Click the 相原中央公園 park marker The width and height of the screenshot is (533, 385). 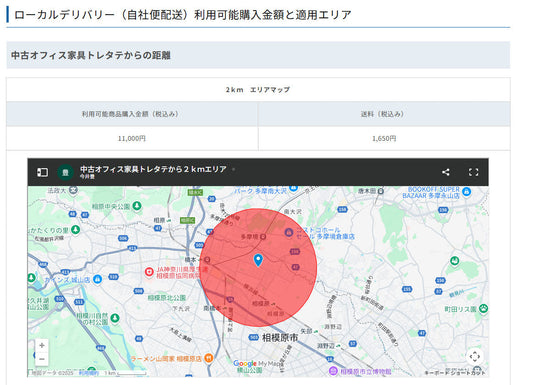[137, 206]
